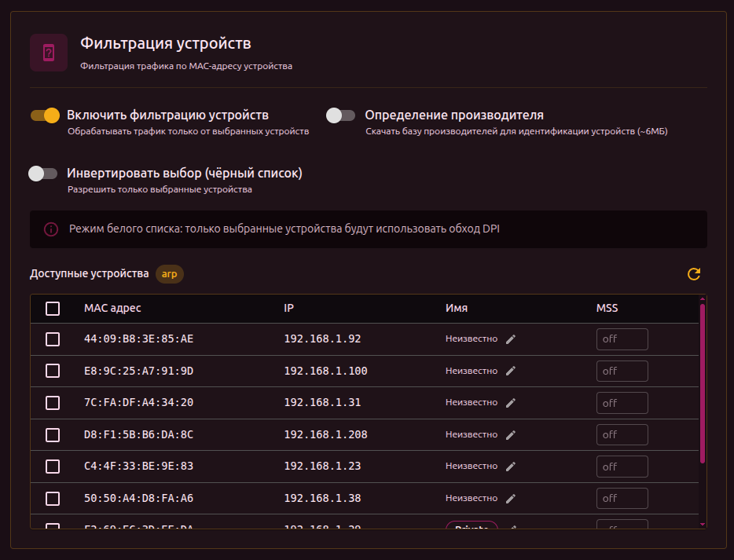Enable vendor detection toggle
Viewport: 734px width, 560px height.
pyautogui.click(x=341, y=115)
